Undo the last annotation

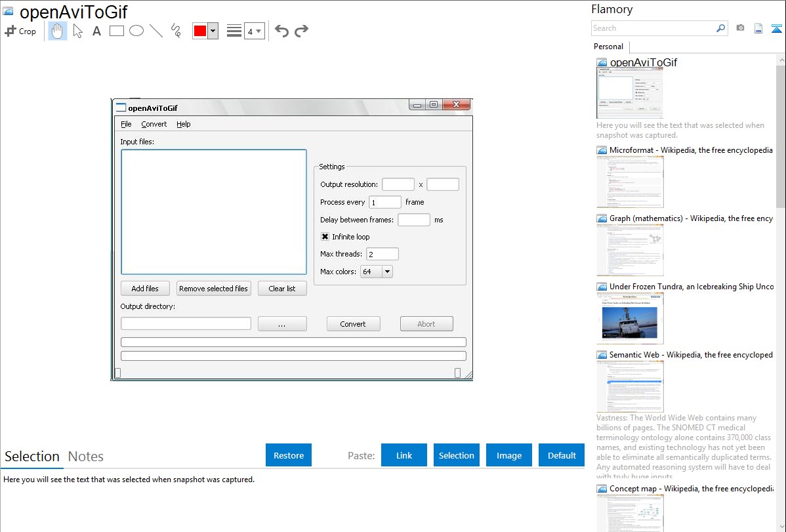click(281, 31)
